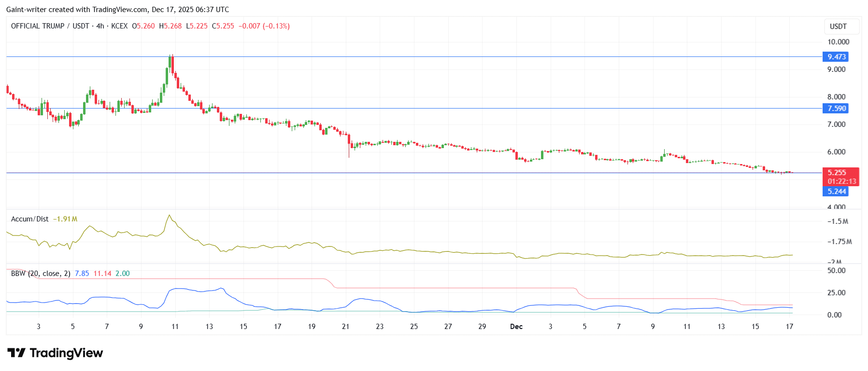Viewport: 868px width, 371px height.
Task: Click the 21 date label on the time axis
Action: (x=345, y=327)
